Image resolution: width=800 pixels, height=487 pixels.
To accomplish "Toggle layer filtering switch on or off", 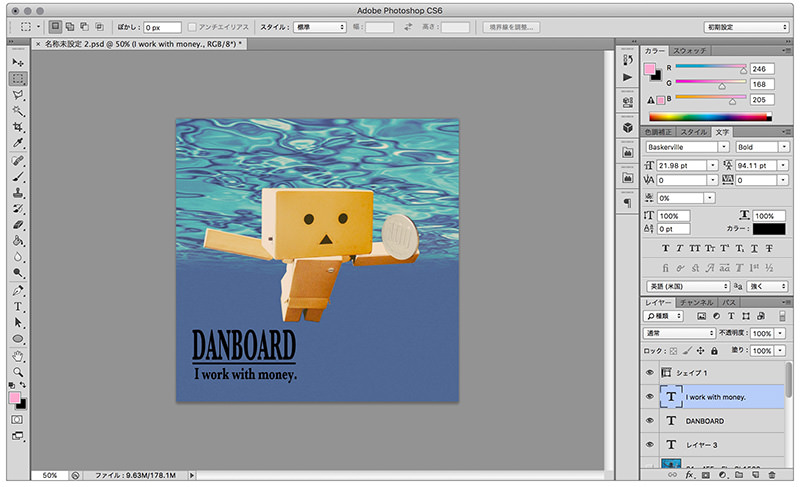I will click(782, 316).
